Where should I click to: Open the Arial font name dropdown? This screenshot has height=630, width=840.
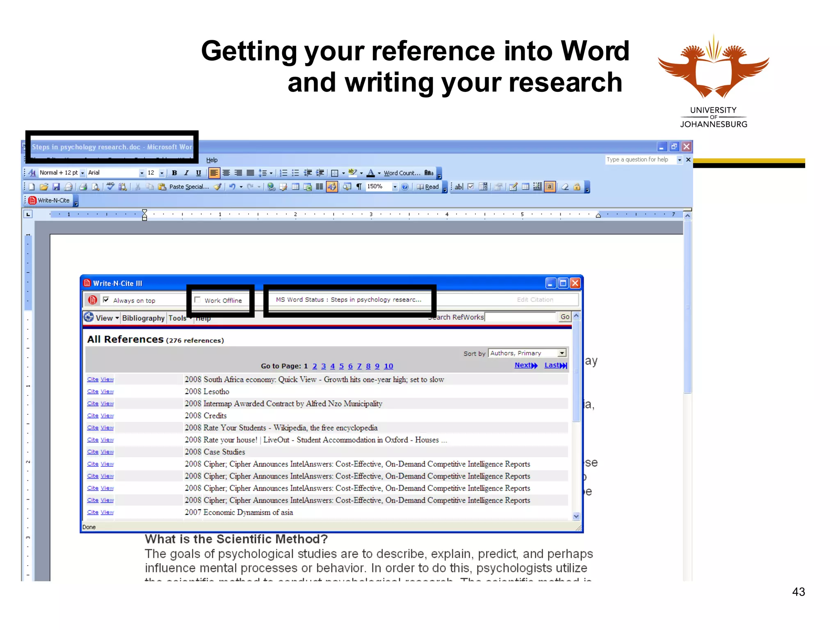(142, 173)
